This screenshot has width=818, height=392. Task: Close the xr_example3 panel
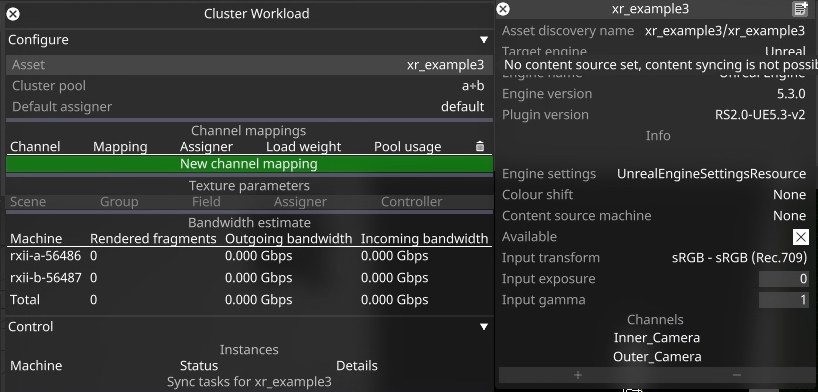point(503,9)
